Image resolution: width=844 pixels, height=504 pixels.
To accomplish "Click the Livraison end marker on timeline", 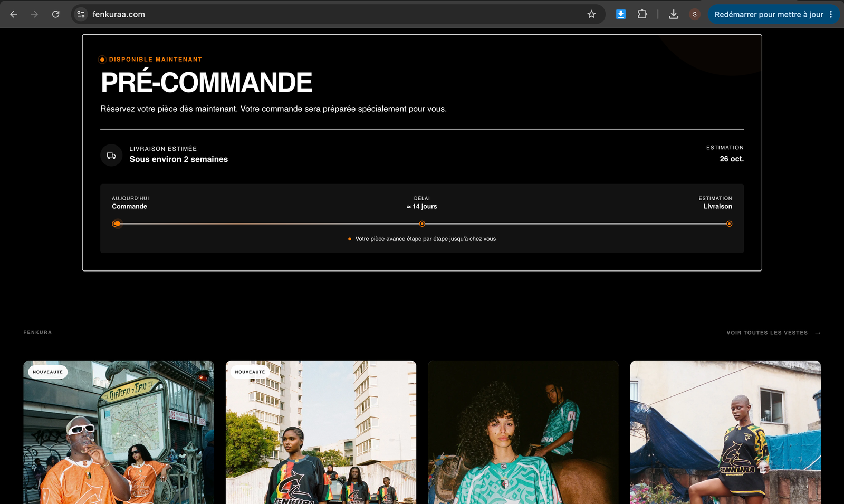I will point(729,224).
